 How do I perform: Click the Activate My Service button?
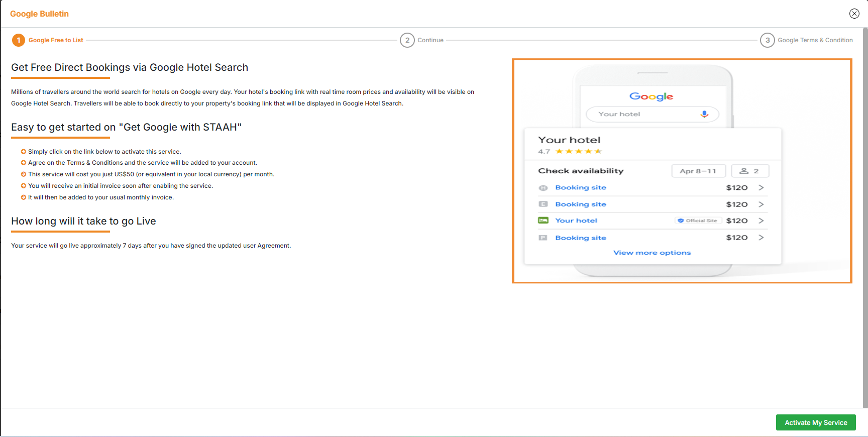click(x=815, y=422)
